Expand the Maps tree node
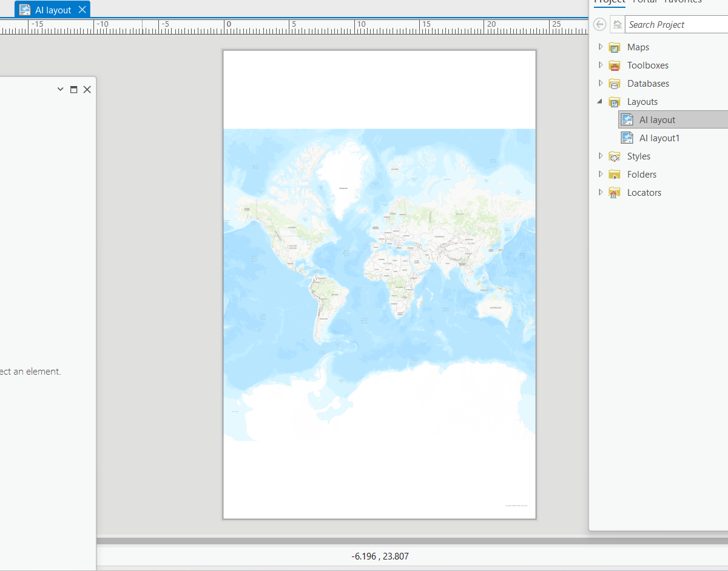 (x=600, y=47)
